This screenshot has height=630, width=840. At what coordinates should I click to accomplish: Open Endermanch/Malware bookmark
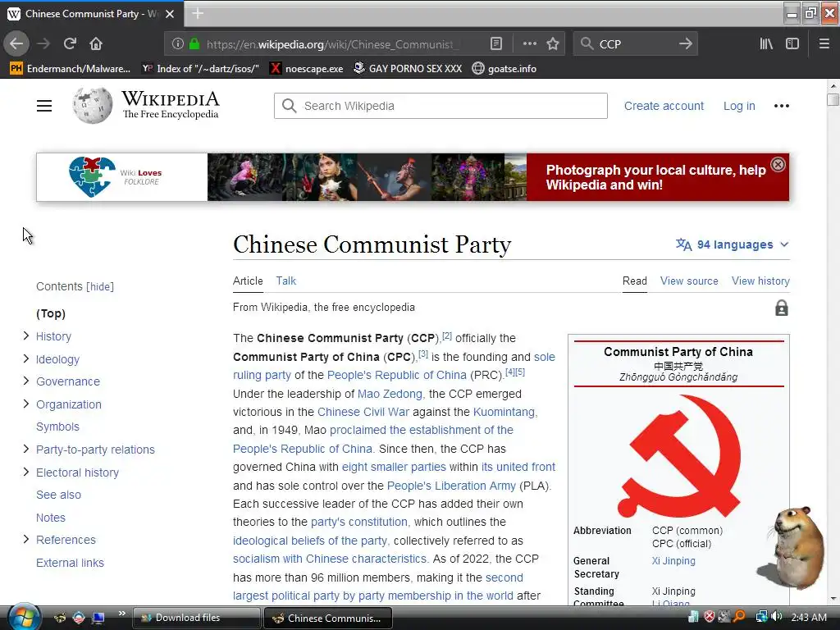coord(71,69)
